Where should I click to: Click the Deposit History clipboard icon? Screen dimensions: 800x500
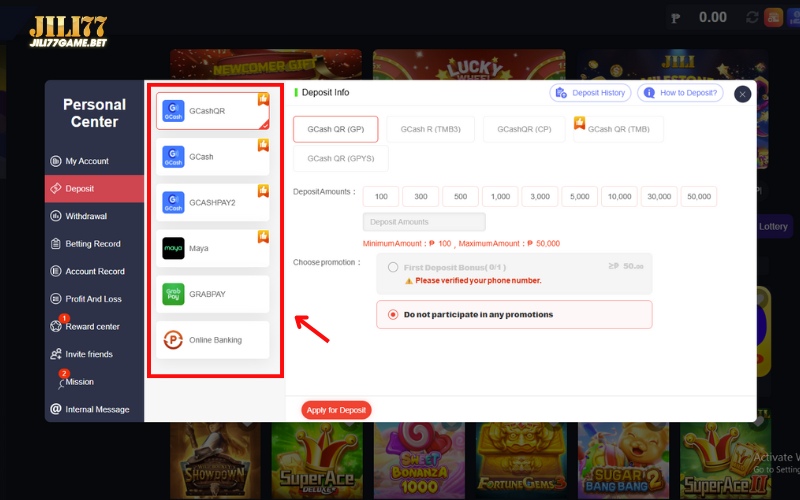coord(561,93)
